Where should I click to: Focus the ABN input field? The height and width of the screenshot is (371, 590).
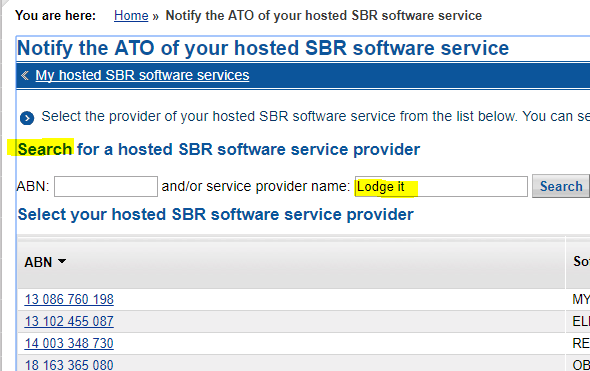106,186
